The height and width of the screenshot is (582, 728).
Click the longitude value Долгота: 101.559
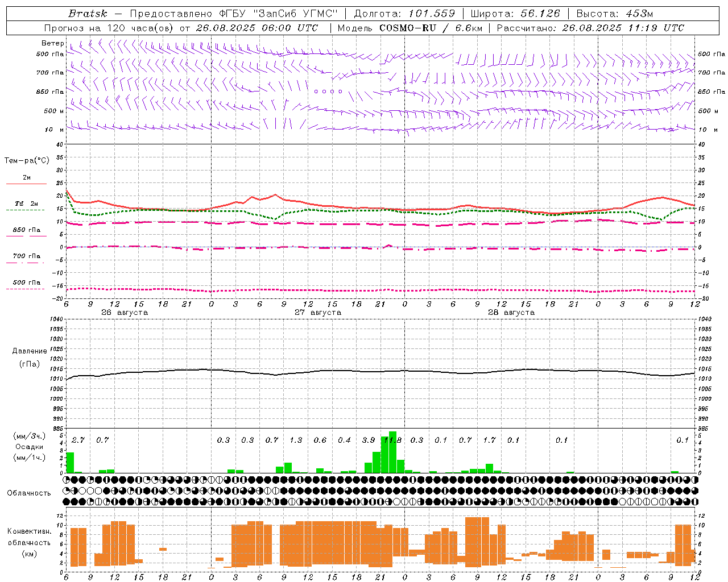click(405, 14)
